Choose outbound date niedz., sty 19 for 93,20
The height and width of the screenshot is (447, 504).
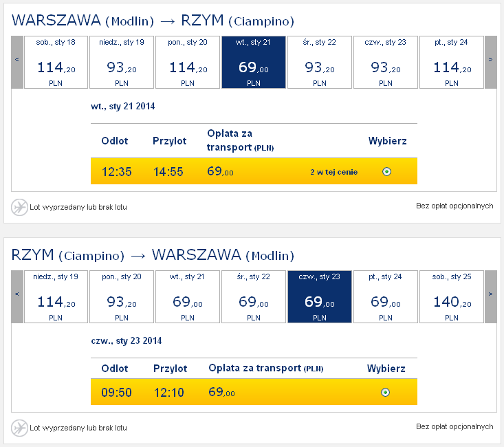click(122, 62)
